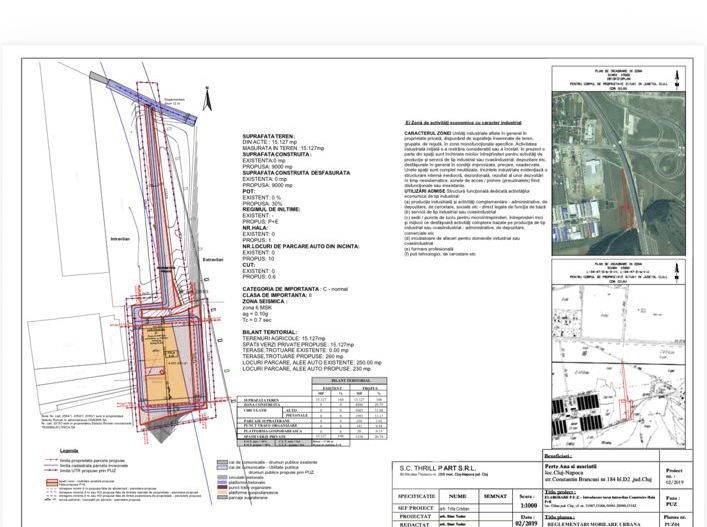Click the 'ag = 0.10g' value
Image resolution: width=707 pixels, height=527 pixels.
click(x=255, y=313)
